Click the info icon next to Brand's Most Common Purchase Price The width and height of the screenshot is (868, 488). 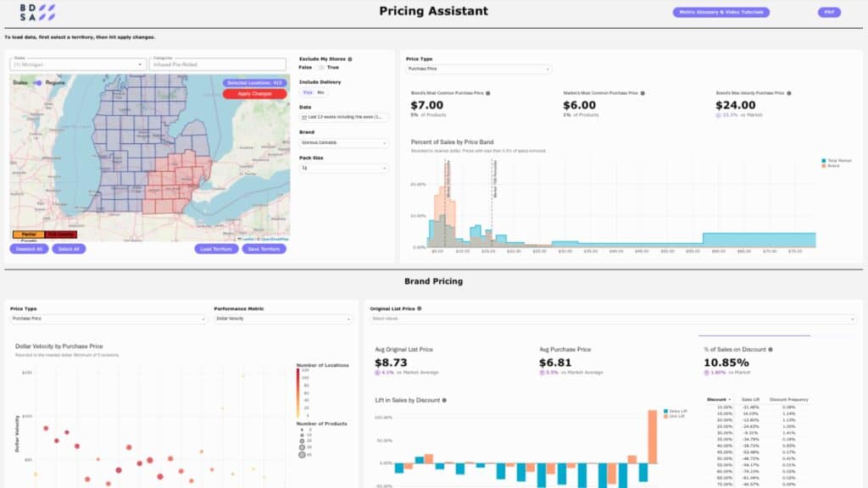click(489, 93)
